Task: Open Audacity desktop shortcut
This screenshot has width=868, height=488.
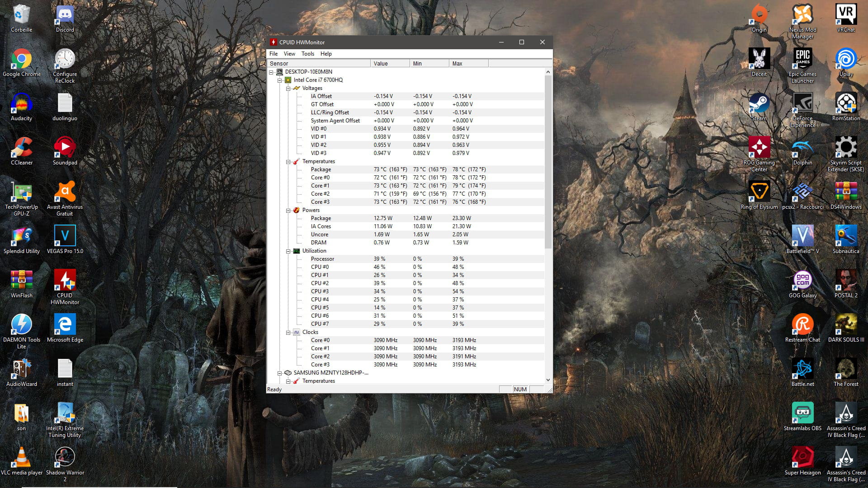Action: pyautogui.click(x=22, y=107)
